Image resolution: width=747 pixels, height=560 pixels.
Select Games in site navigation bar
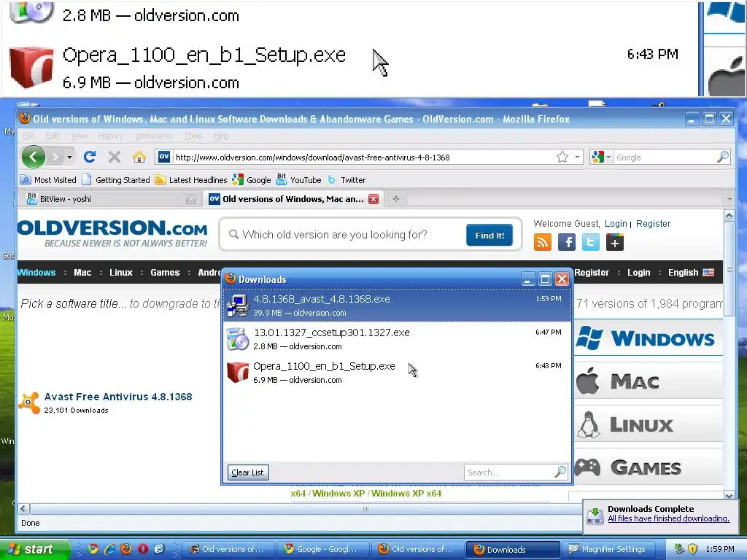click(165, 273)
